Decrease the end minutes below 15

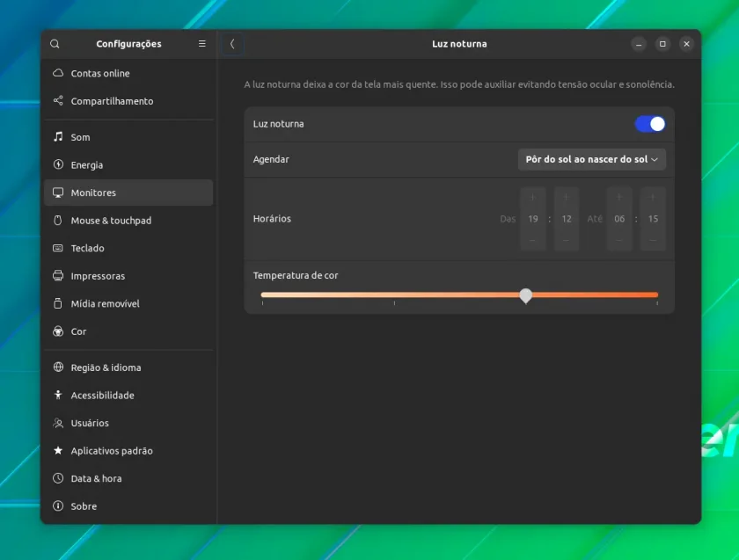coord(653,240)
